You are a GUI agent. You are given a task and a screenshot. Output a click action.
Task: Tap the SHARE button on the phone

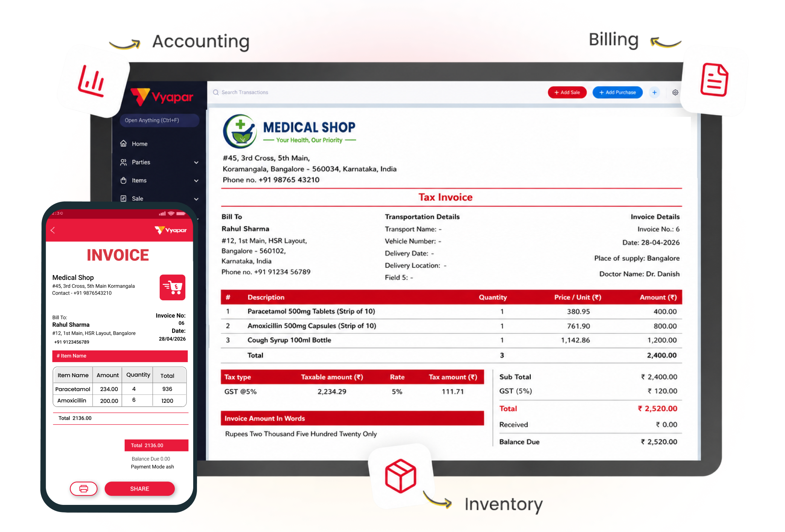tap(140, 489)
